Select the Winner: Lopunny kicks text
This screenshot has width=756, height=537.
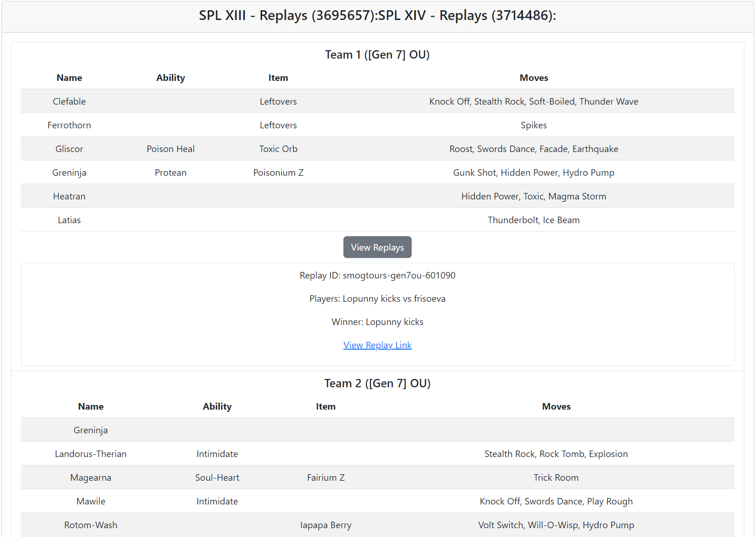point(377,322)
